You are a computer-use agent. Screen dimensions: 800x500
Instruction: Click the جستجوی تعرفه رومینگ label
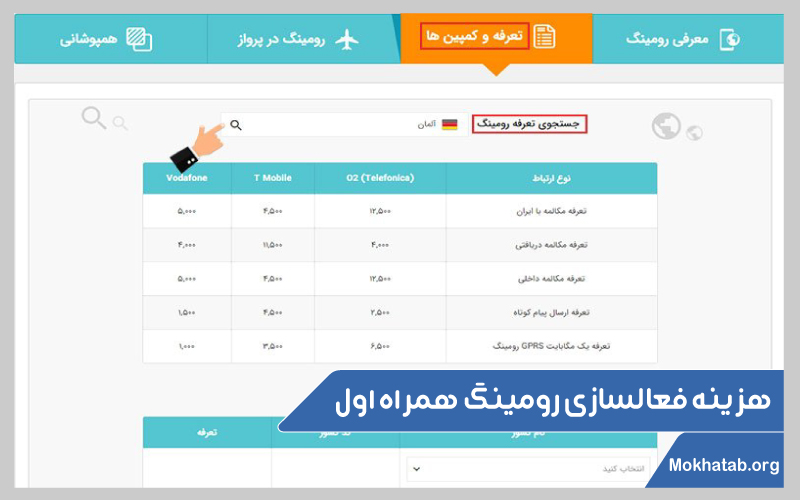(x=529, y=124)
